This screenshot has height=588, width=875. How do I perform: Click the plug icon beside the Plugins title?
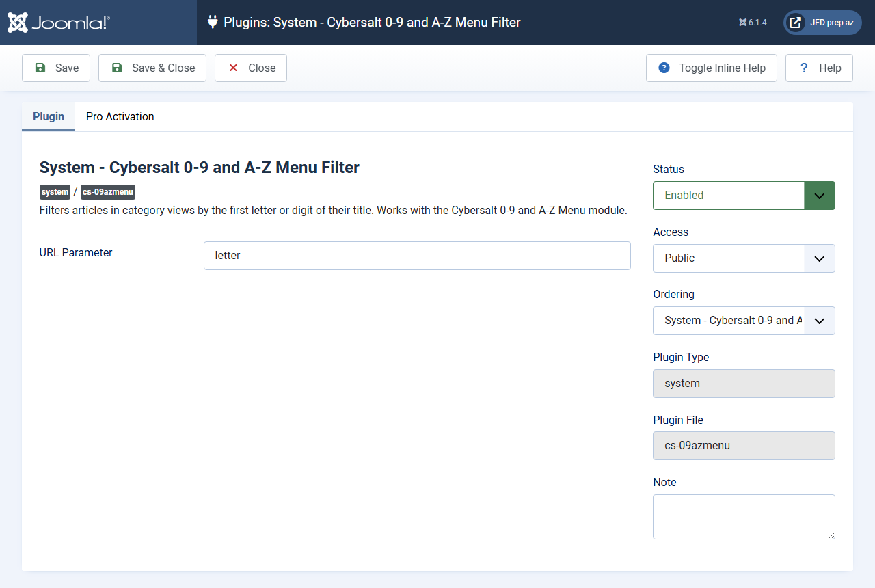213,22
